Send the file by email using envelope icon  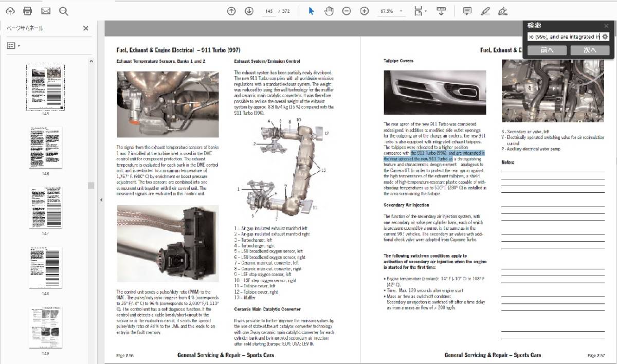pyautogui.click(x=46, y=11)
